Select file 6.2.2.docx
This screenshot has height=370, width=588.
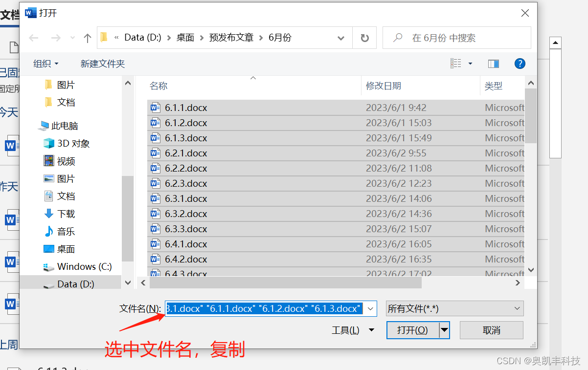(336, 168)
